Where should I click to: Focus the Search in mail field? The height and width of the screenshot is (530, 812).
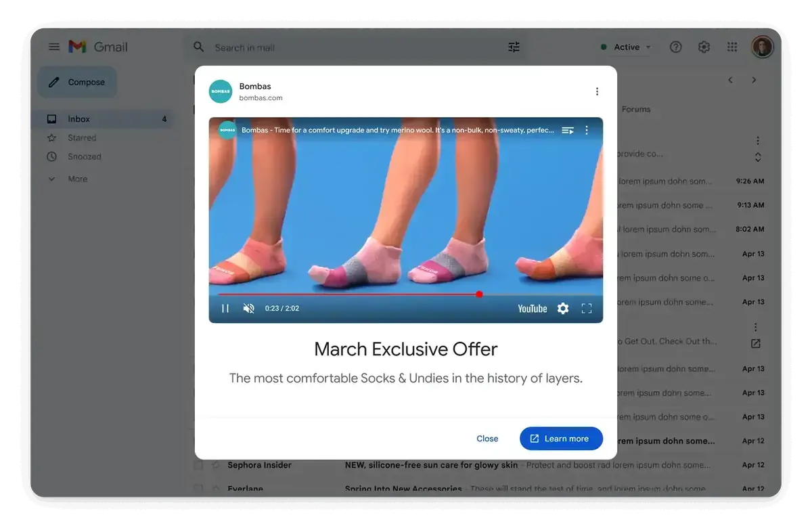pyautogui.click(x=355, y=47)
